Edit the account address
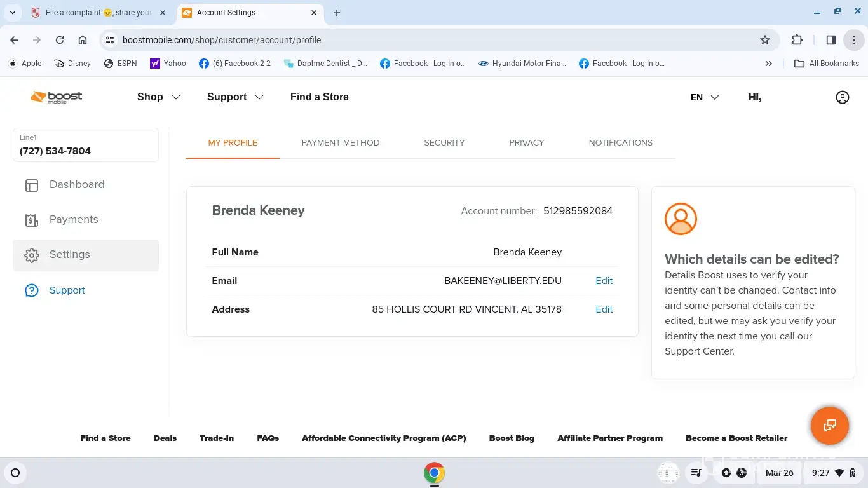Viewport: 868px width, 488px height. coord(604,309)
